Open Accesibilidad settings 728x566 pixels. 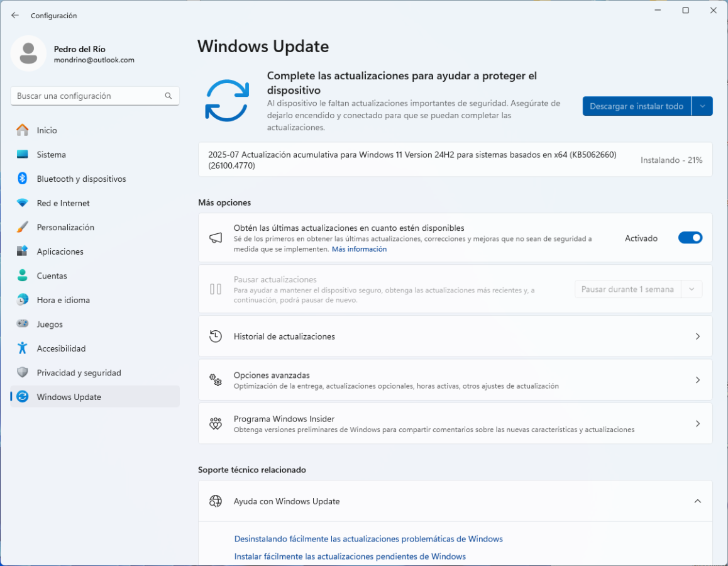click(x=95, y=348)
